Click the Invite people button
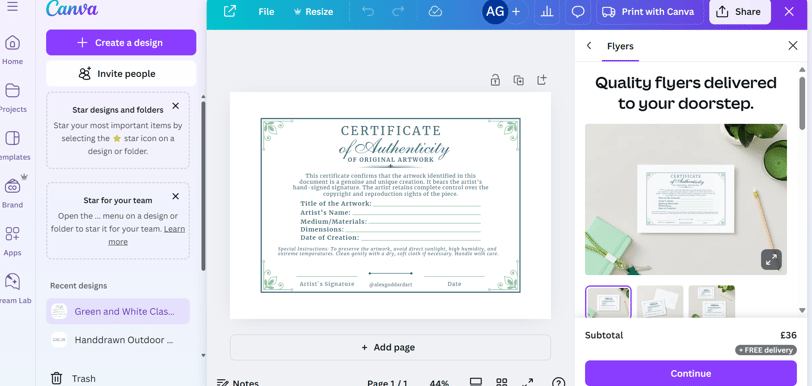The height and width of the screenshot is (386, 812). tap(121, 74)
